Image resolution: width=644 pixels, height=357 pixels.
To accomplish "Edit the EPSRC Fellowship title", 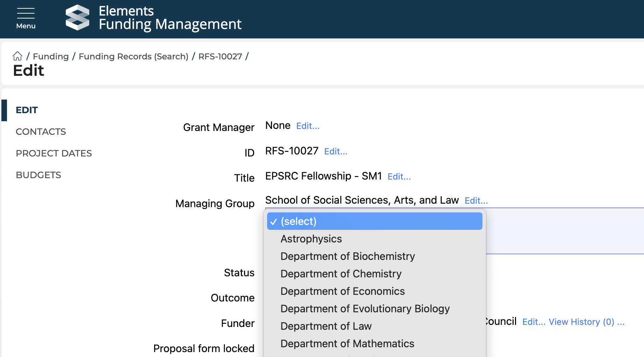I will point(399,177).
